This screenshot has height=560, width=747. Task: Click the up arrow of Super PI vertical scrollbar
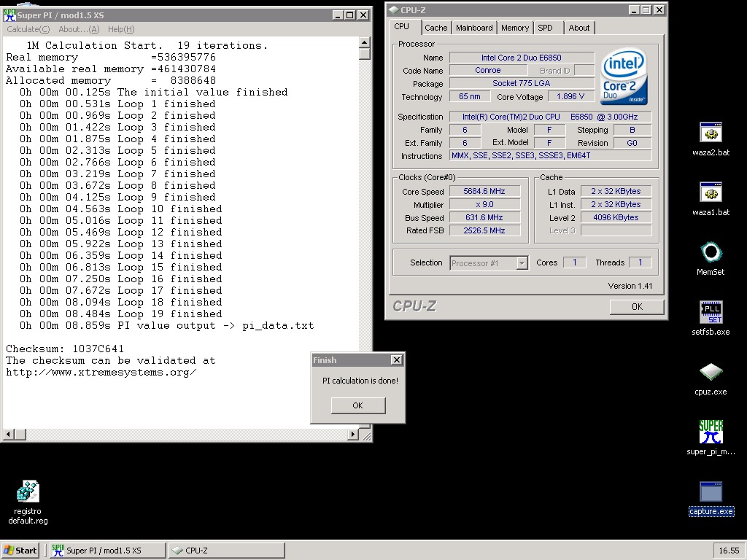365,42
